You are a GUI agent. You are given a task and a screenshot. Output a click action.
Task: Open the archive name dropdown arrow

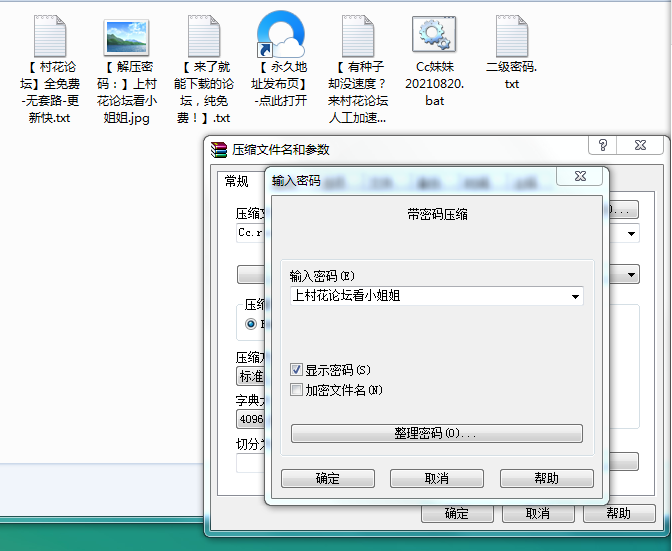pos(631,232)
